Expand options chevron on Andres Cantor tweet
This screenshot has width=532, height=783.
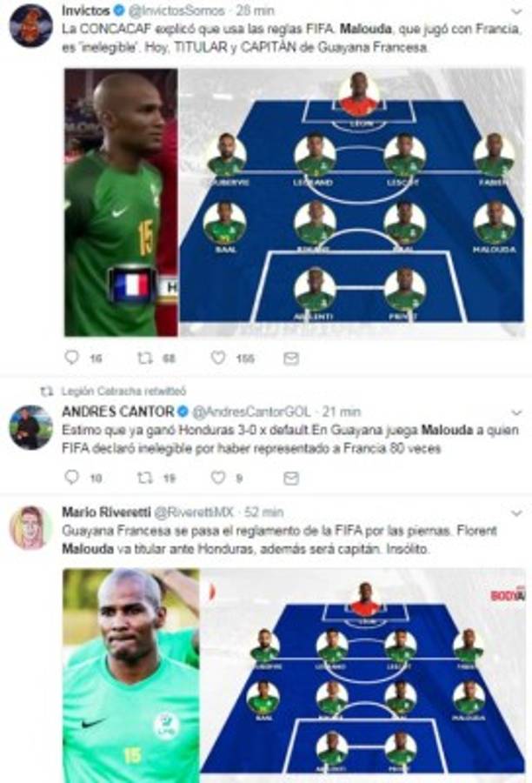[517, 412]
